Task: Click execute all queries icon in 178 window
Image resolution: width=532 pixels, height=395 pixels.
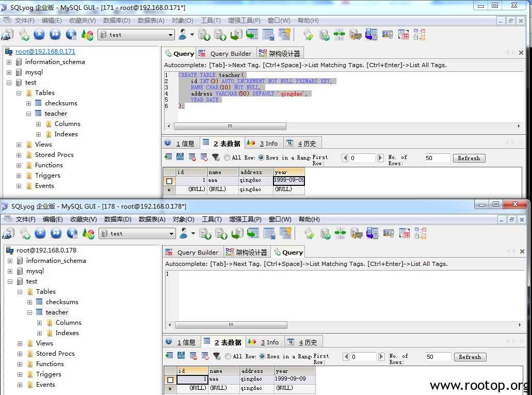Action: [x=56, y=233]
